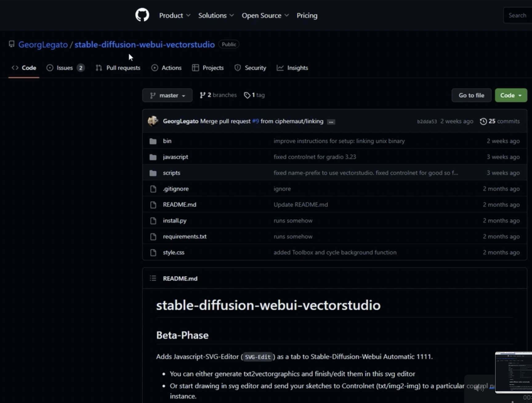Screen dimensions: 532x403
Task: Click the file icon for style.css
Action: [153, 253]
